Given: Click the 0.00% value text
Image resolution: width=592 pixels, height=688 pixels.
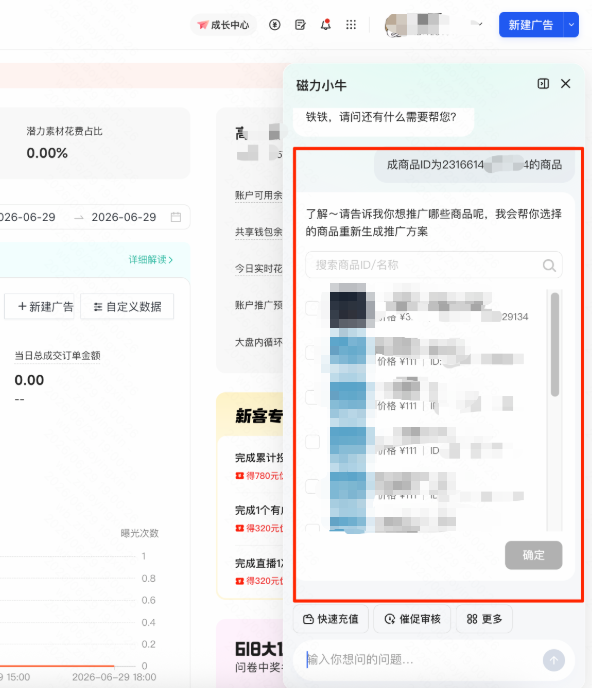Looking at the screenshot, I should (x=47, y=153).
